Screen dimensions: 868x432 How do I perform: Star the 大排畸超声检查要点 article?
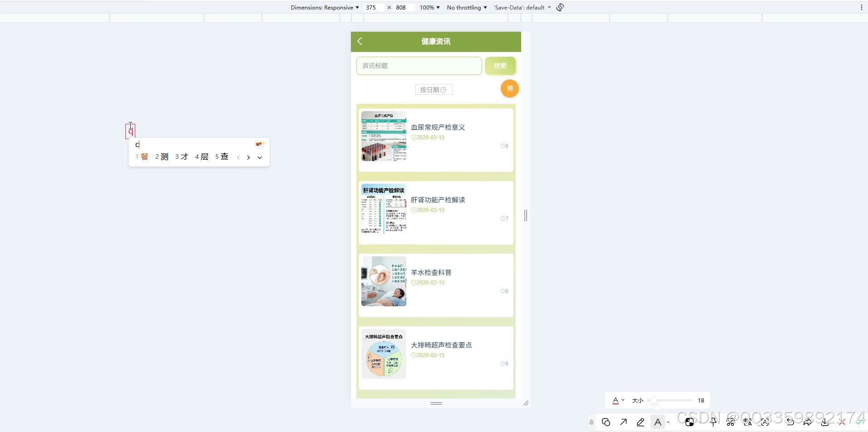(x=504, y=364)
